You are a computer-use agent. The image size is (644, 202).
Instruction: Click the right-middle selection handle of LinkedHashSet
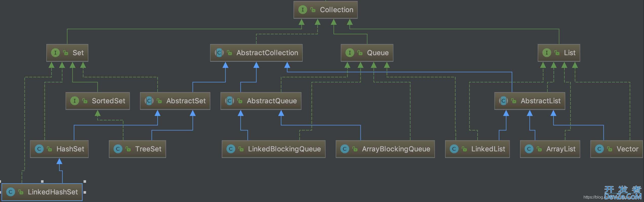tap(85, 192)
